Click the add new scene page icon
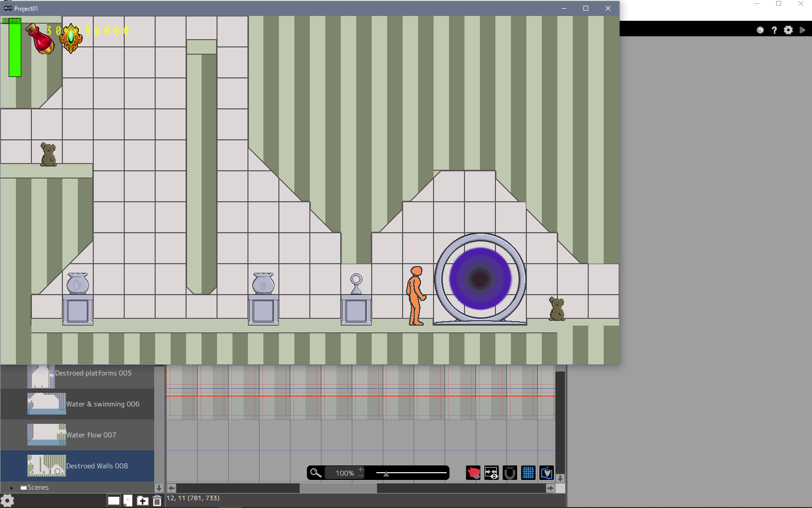Viewport: 812px width, 508px height. pyautogui.click(x=128, y=501)
